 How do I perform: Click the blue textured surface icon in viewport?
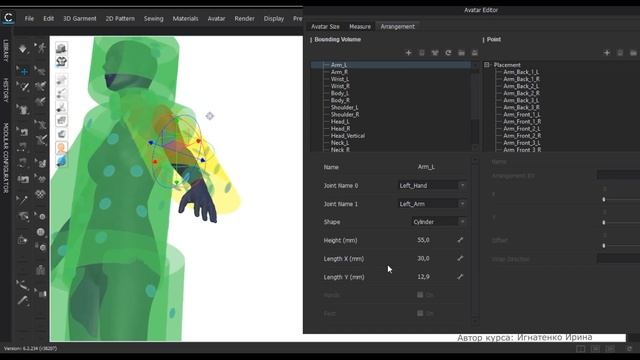(61, 161)
